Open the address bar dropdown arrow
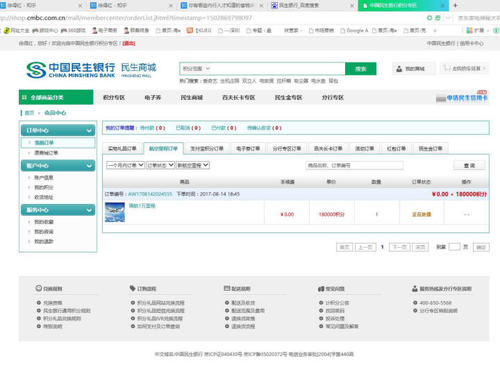Screen dimensions: 500x374 [x=448, y=18]
